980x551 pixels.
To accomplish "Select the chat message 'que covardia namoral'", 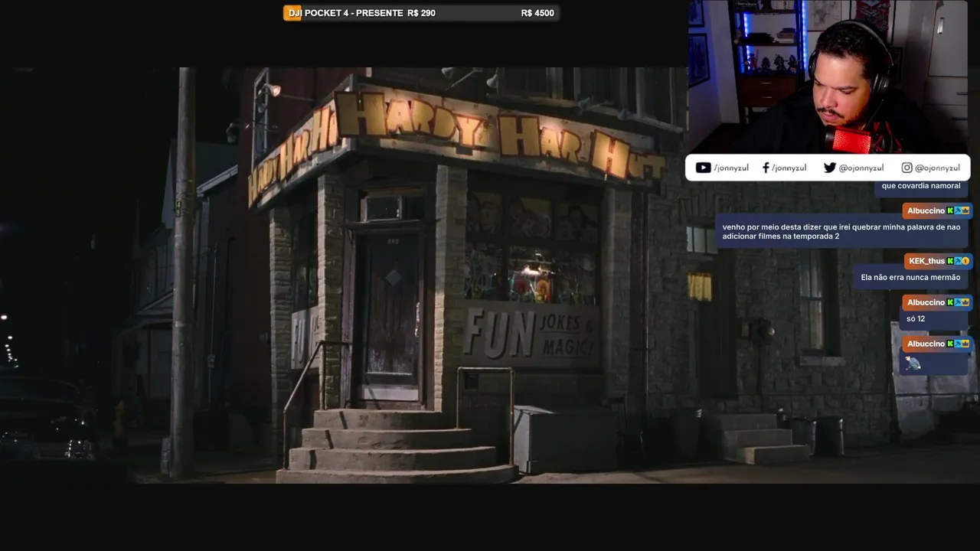I will 921,186.
